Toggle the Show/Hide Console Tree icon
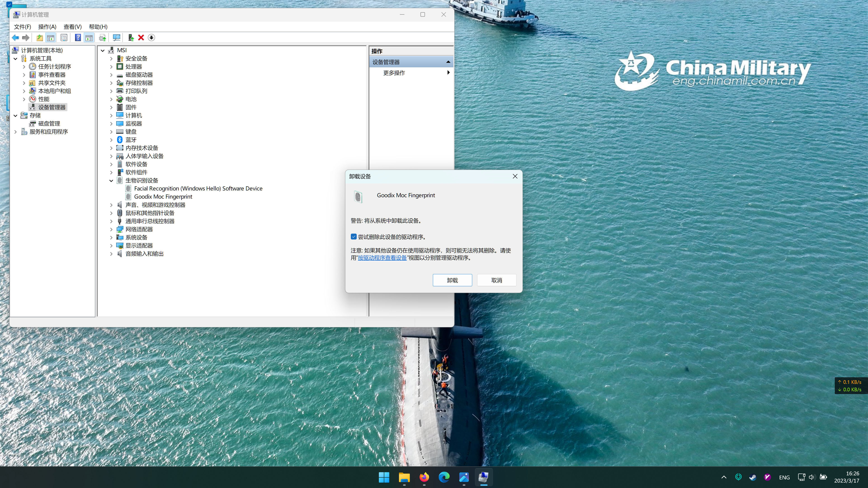This screenshot has height=488, width=868. pyautogui.click(x=51, y=38)
